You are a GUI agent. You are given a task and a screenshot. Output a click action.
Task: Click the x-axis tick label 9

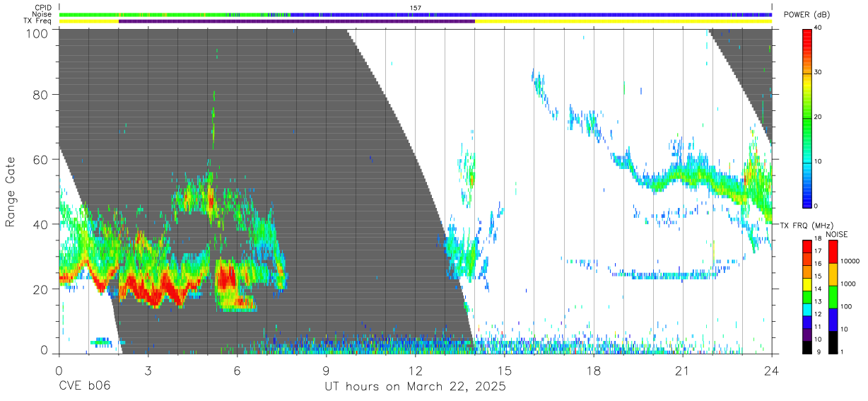(326, 371)
